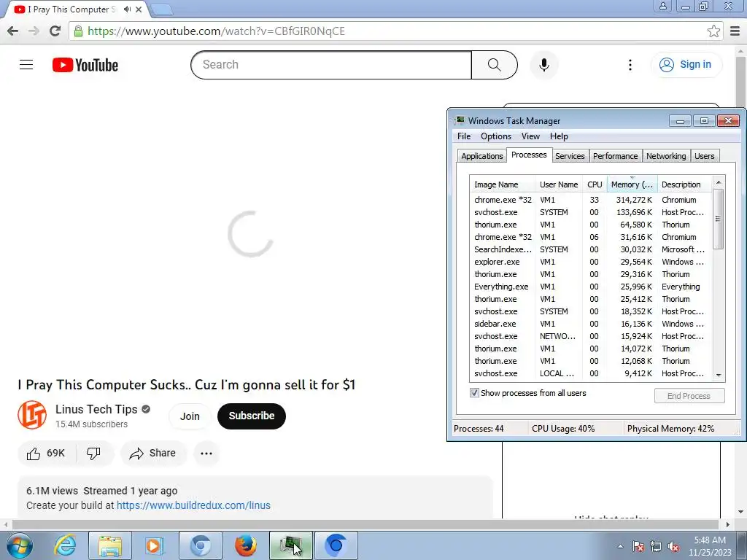Open Windows Media Player from taskbar

(155, 545)
